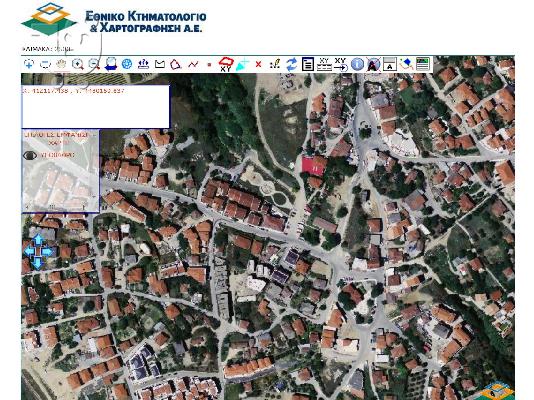Pan the map up with arrow

pos(38,240)
